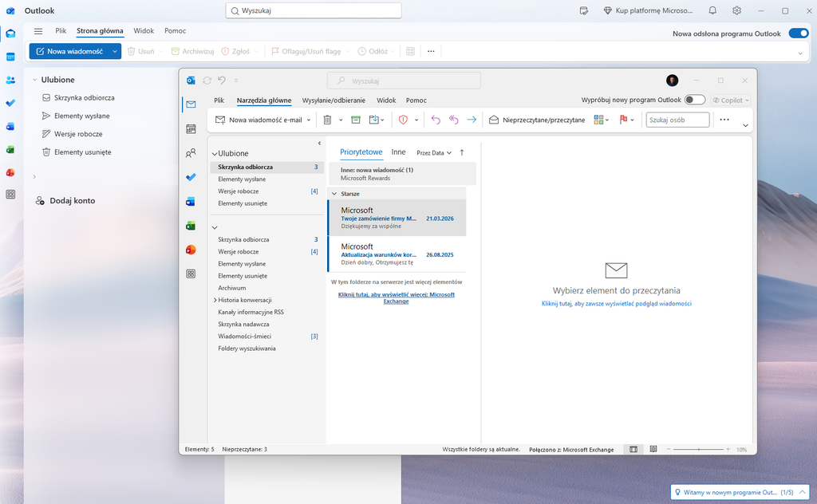Screen dimensions: 817x504
Task: Enable Wypróbuj nowy program Outlook toggle
Action: click(x=695, y=100)
